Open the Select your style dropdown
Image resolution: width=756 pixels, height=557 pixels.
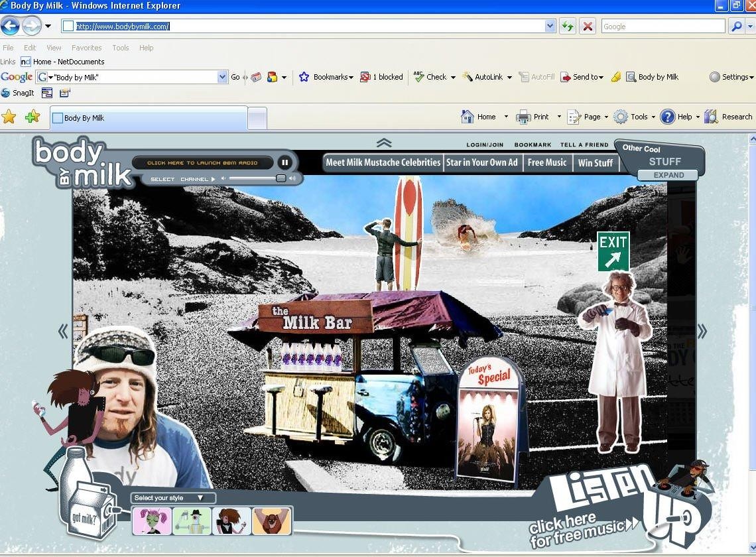coord(172,498)
